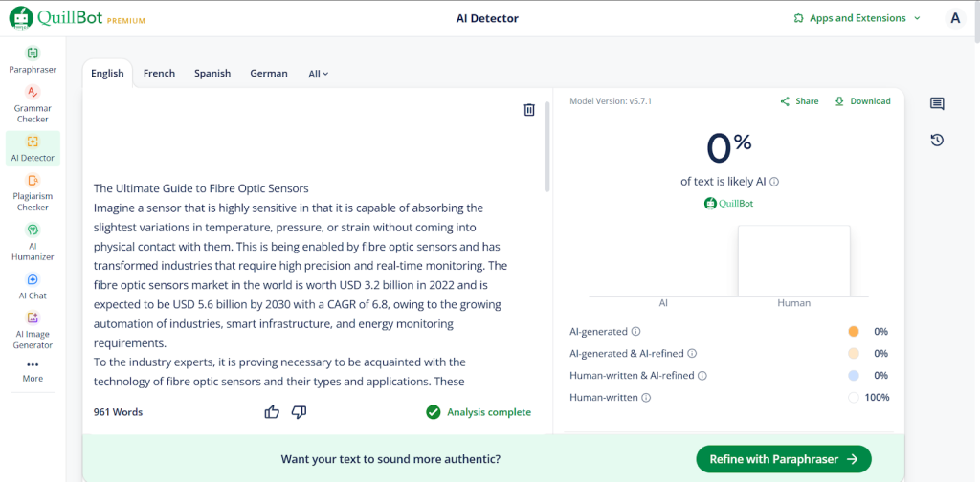980x482 pixels.
Task: Click the orange AI-generated color swatch
Action: pyautogui.click(x=854, y=332)
